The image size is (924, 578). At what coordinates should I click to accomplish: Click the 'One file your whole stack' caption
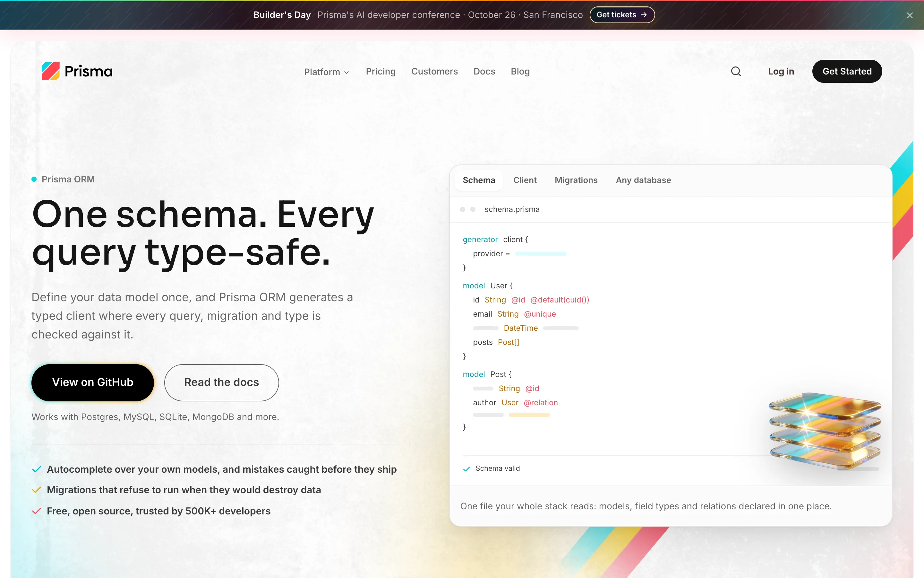646,506
